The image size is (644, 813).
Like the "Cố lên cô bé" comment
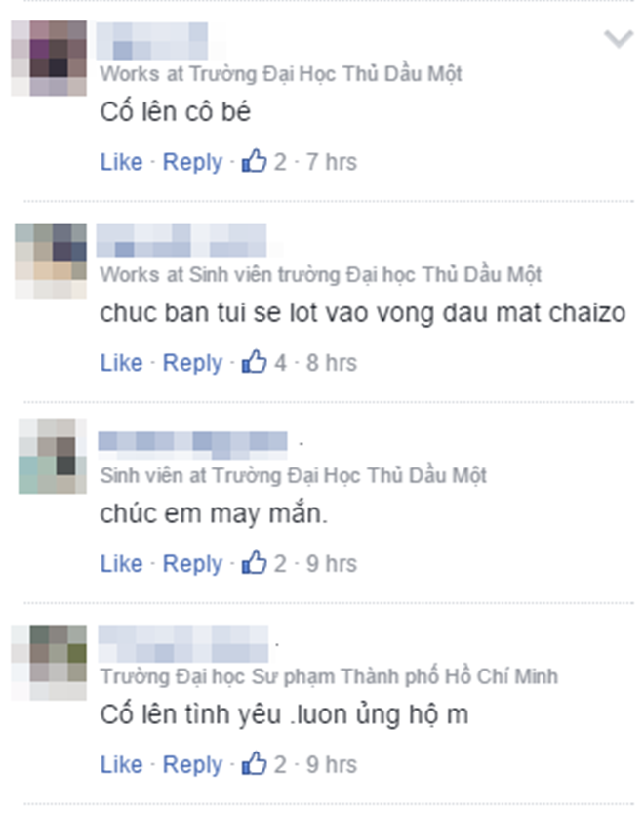click(x=121, y=162)
